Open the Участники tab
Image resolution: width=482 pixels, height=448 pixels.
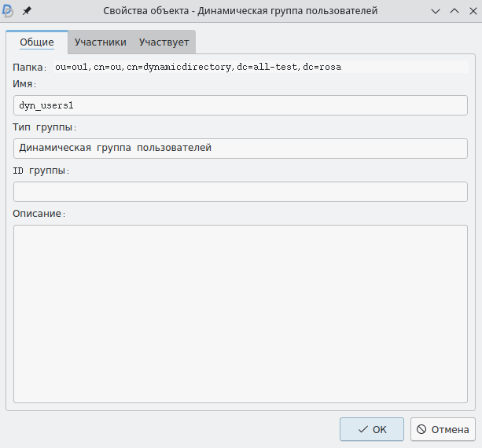coord(100,42)
